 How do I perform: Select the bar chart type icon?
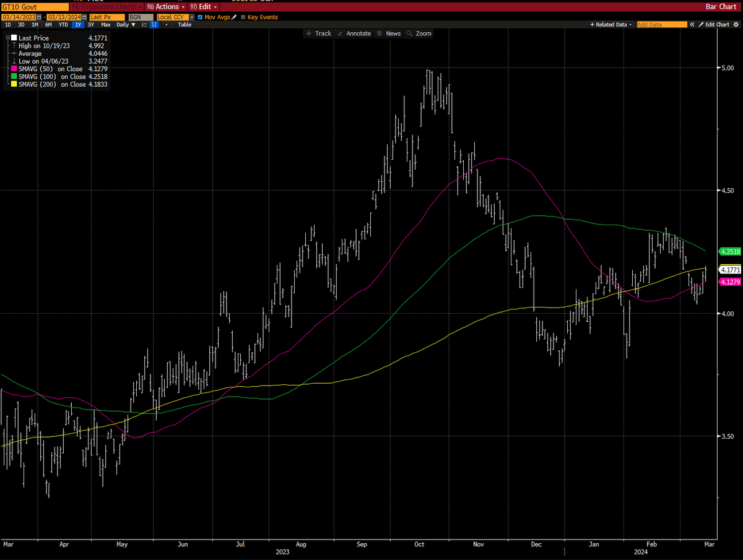coord(154,25)
